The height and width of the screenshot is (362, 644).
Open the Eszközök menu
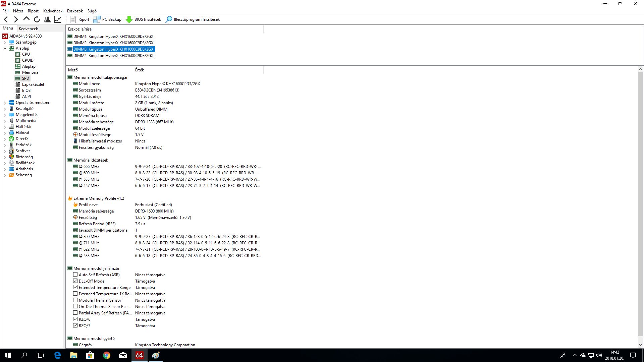(75, 11)
